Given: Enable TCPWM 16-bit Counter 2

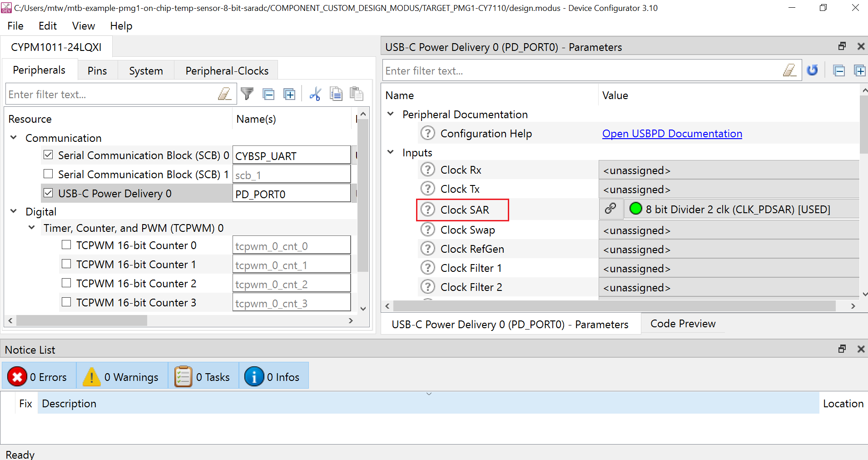Looking at the screenshot, I should [x=66, y=283].
